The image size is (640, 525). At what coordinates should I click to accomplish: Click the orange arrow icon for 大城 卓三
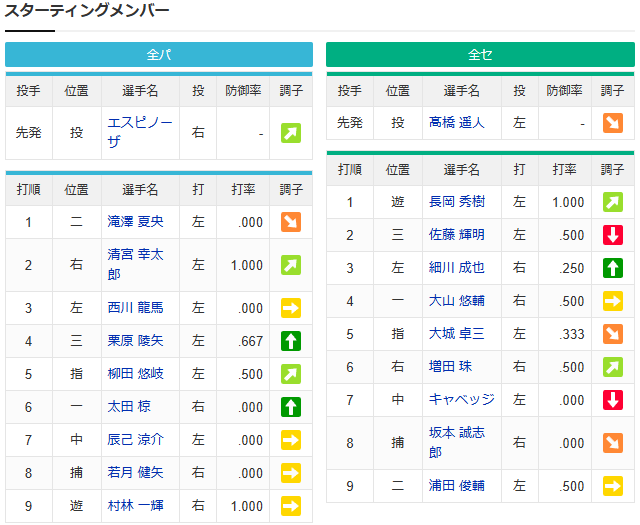pos(613,334)
